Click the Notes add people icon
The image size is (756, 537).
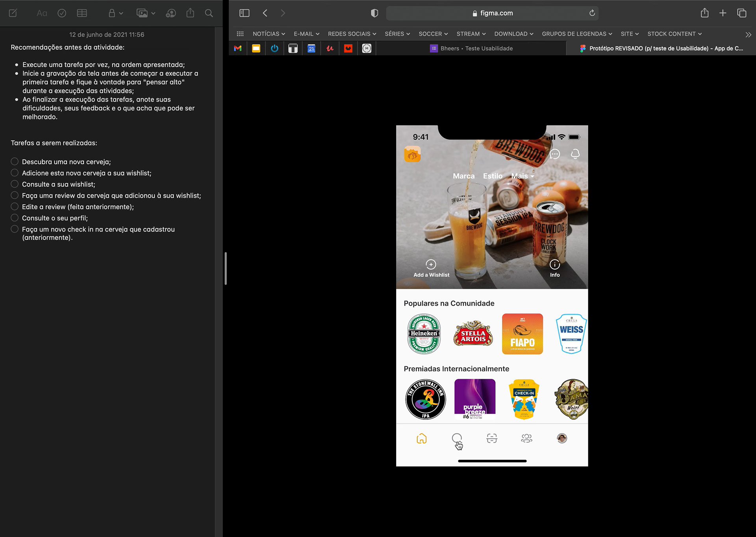[x=171, y=13]
